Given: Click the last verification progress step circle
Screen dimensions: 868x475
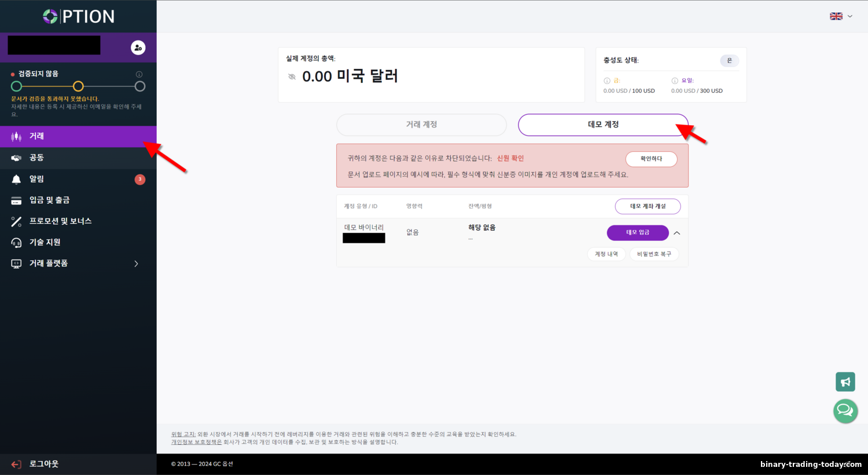Looking at the screenshot, I should click(x=140, y=86).
